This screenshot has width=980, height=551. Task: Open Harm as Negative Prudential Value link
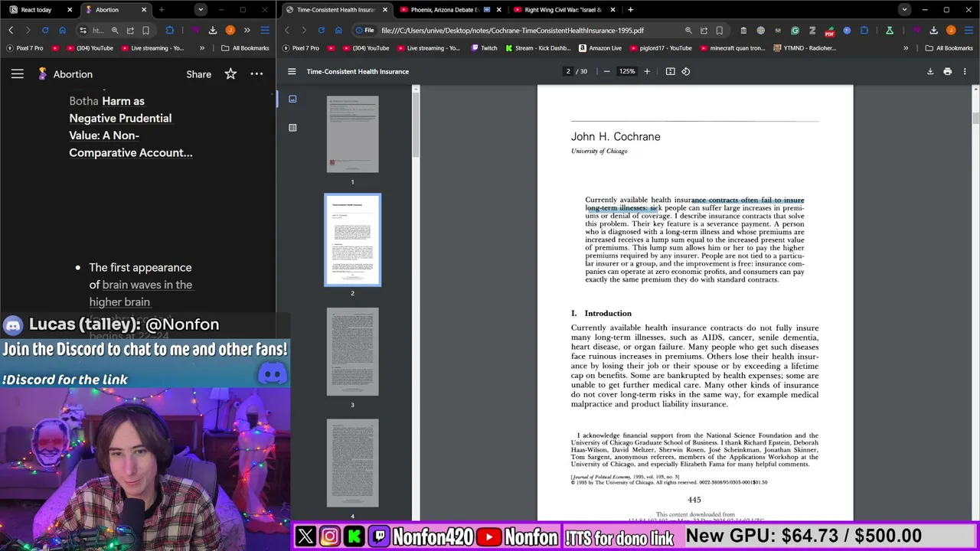point(131,127)
